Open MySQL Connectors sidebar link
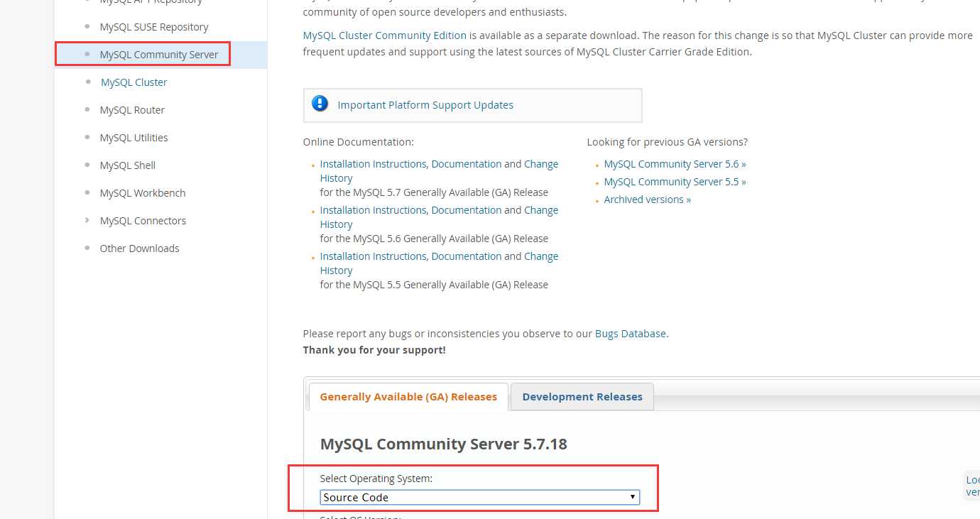 pyautogui.click(x=143, y=221)
